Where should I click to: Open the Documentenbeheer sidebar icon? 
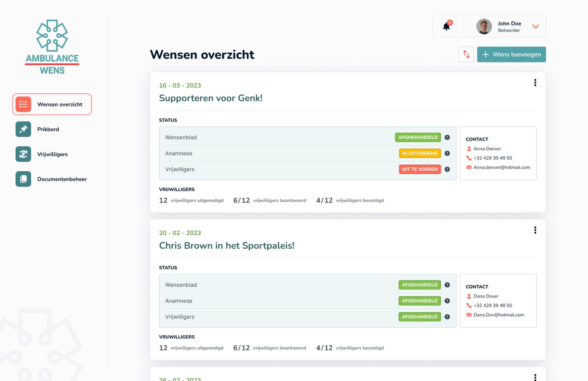click(23, 179)
